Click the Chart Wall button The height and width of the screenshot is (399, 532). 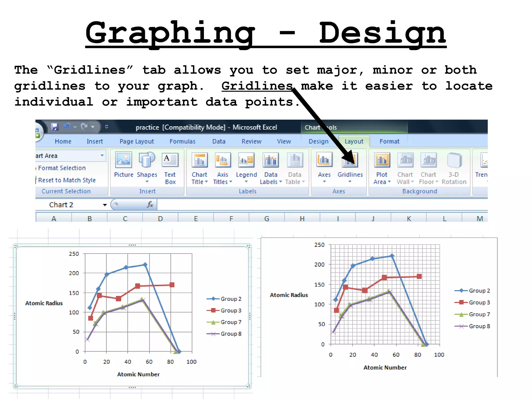[x=405, y=168]
